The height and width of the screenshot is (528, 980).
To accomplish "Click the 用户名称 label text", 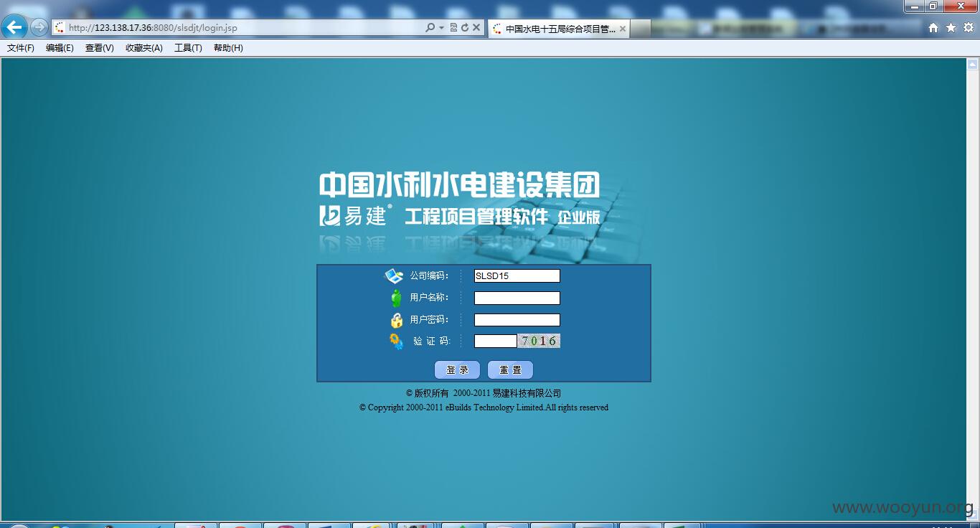I will click(x=429, y=298).
